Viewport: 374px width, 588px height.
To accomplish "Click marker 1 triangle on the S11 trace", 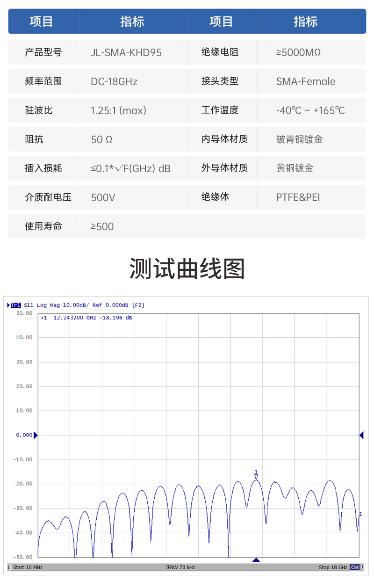I will [x=256, y=477].
